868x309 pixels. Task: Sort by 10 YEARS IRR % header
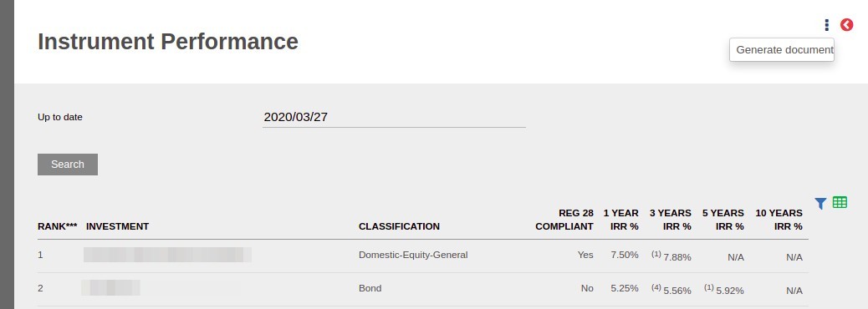click(x=779, y=220)
